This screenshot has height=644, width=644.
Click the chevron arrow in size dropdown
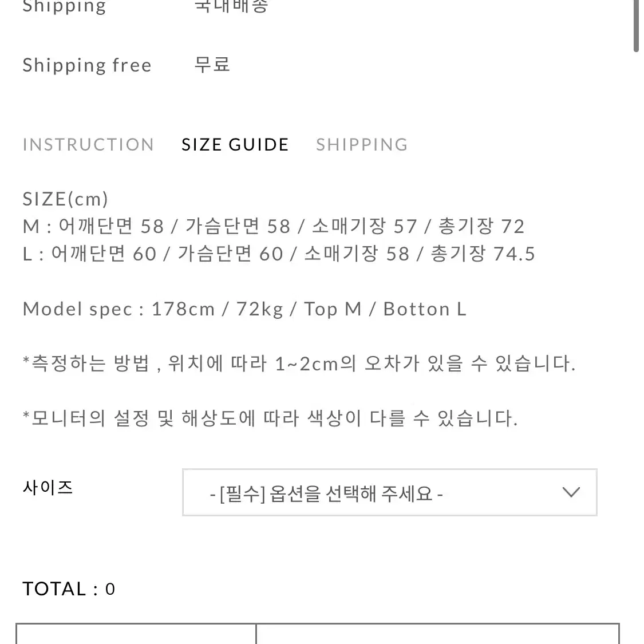pyautogui.click(x=571, y=492)
